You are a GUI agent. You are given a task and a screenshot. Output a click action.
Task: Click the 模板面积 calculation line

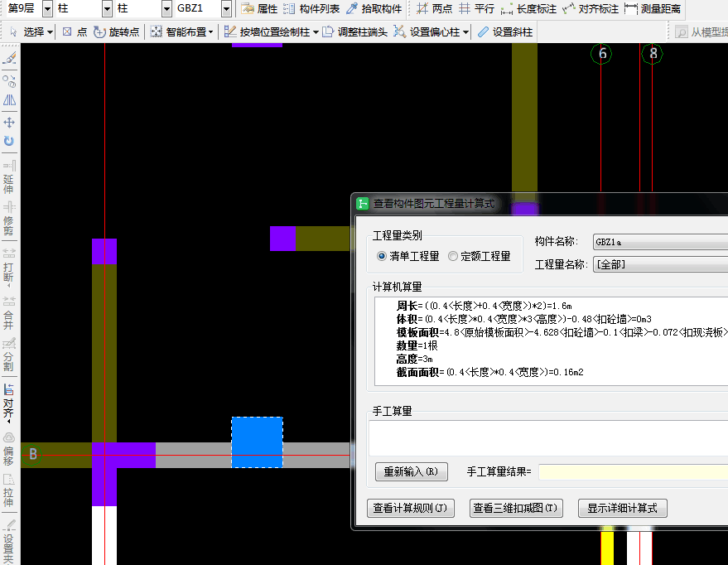coord(562,332)
